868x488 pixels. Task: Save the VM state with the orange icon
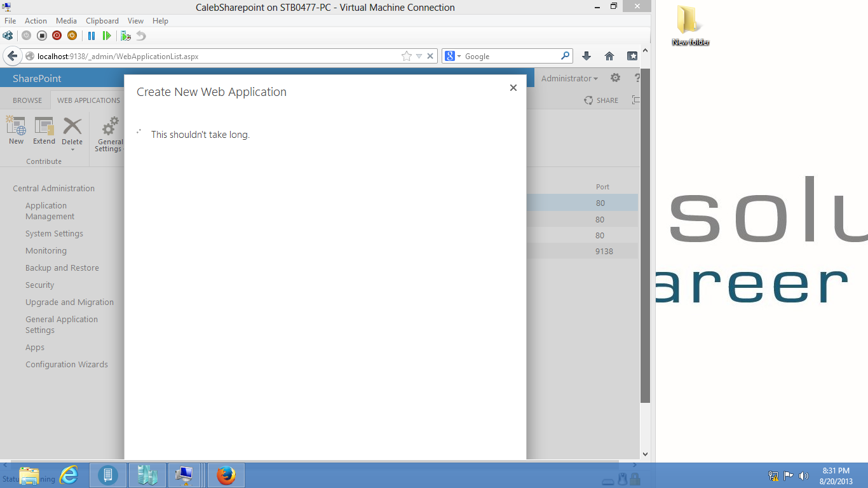(x=72, y=36)
